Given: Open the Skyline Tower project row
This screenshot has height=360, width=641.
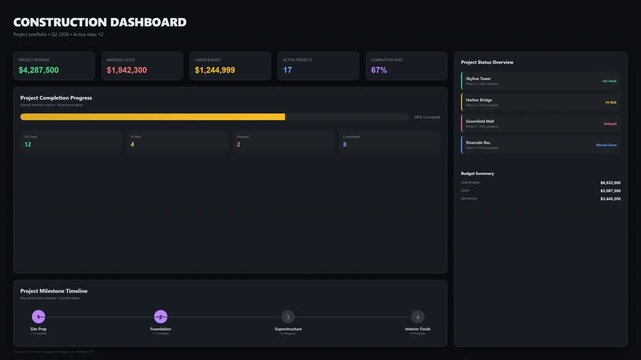Looking at the screenshot, I should click(x=540, y=81).
